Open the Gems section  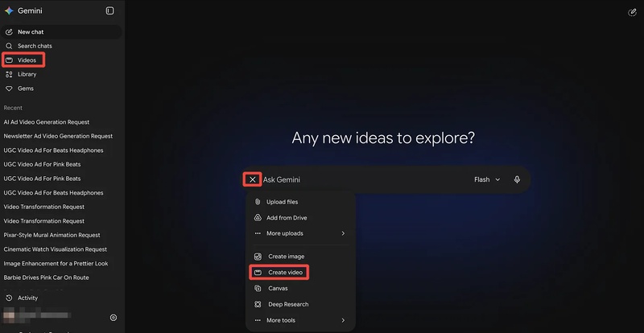point(61,88)
